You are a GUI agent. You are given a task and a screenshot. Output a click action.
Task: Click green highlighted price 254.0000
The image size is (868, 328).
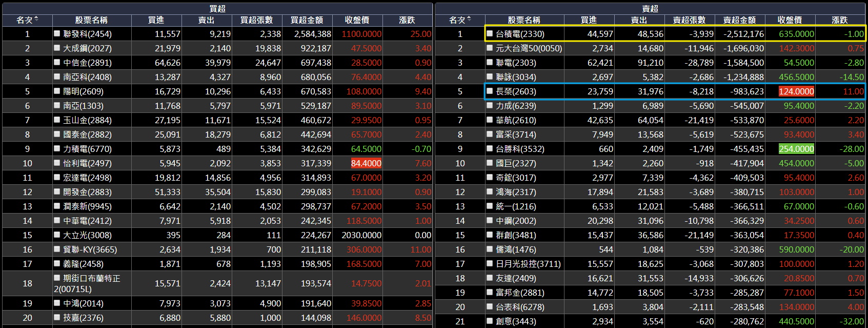(796, 149)
